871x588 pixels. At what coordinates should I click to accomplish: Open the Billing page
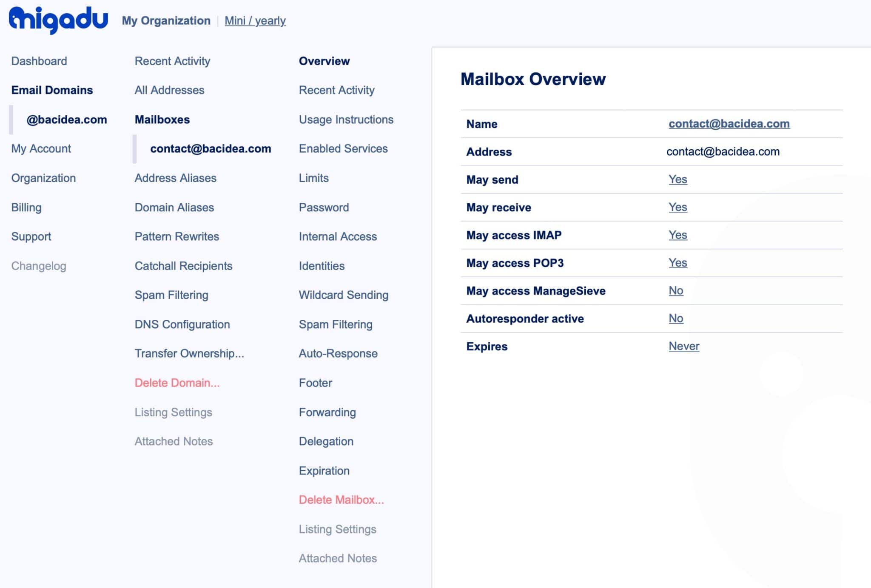tap(26, 207)
